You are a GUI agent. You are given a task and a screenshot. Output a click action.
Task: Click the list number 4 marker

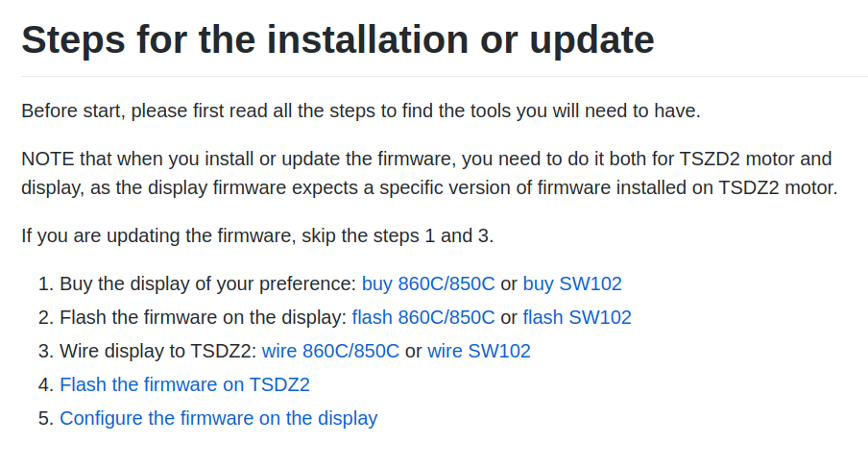45,384
